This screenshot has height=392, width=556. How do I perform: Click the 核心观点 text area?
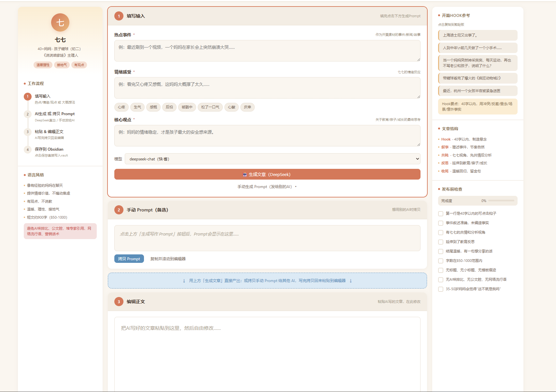pyautogui.click(x=267, y=136)
